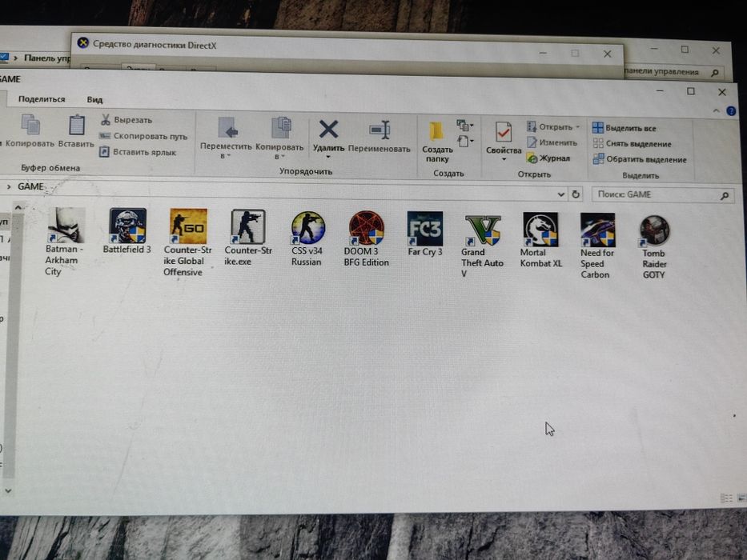Click Вырезать scissors command
The height and width of the screenshot is (560, 747).
127,120
